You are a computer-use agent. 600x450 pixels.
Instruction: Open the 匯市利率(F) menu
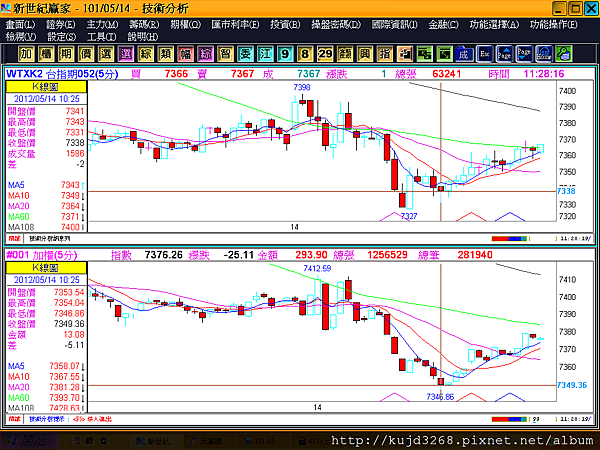235,24
